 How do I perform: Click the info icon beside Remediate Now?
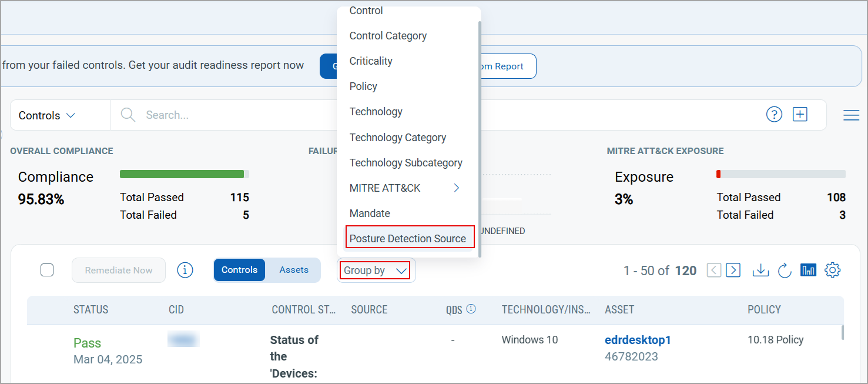pyautogui.click(x=185, y=271)
